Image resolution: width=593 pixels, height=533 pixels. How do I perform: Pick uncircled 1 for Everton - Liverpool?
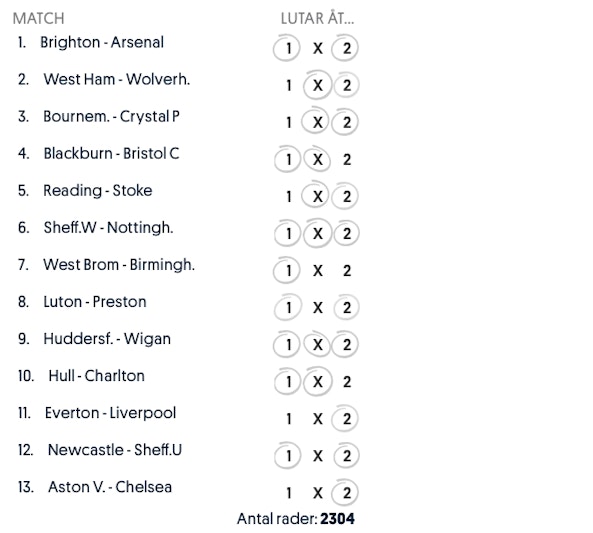tap(289, 419)
